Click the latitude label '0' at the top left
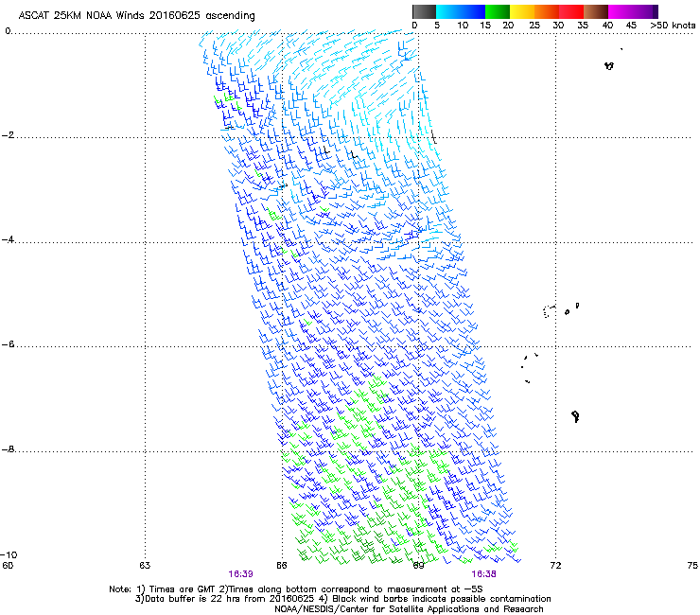Viewport: 700px width, 615px height. coord(8,30)
